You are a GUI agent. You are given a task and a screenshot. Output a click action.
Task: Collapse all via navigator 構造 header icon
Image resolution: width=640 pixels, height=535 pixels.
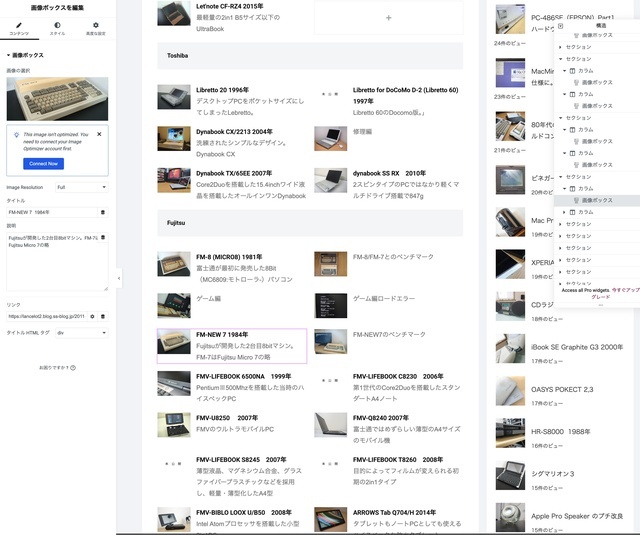click(x=560, y=26)
